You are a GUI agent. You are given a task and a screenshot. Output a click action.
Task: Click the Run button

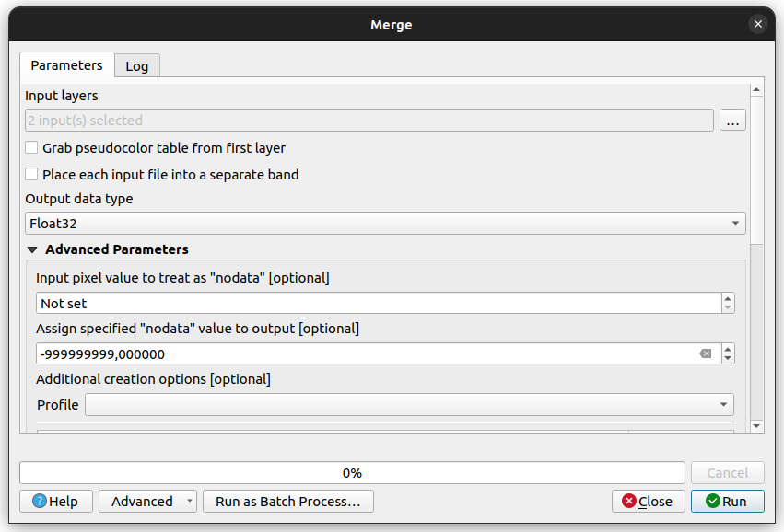point(728,501)
